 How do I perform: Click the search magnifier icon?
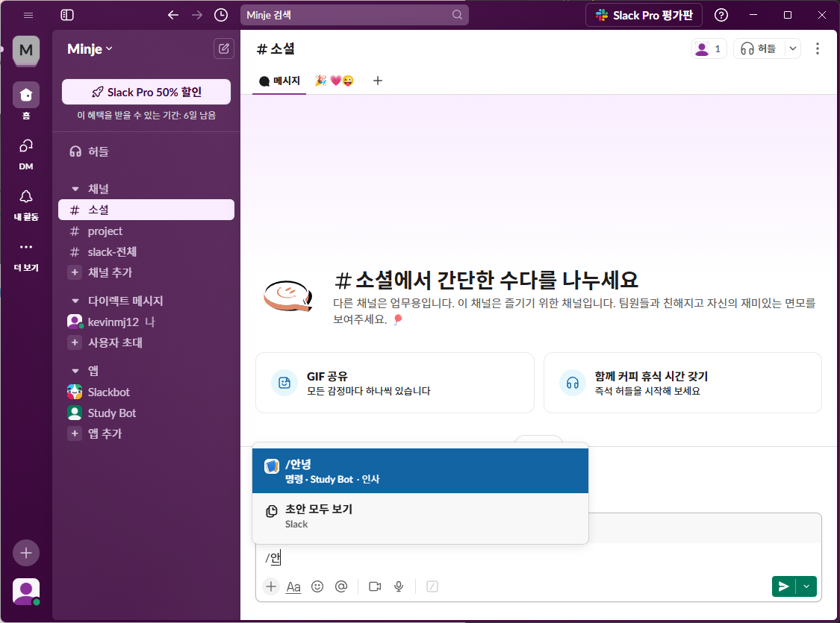tap(457, 15)
